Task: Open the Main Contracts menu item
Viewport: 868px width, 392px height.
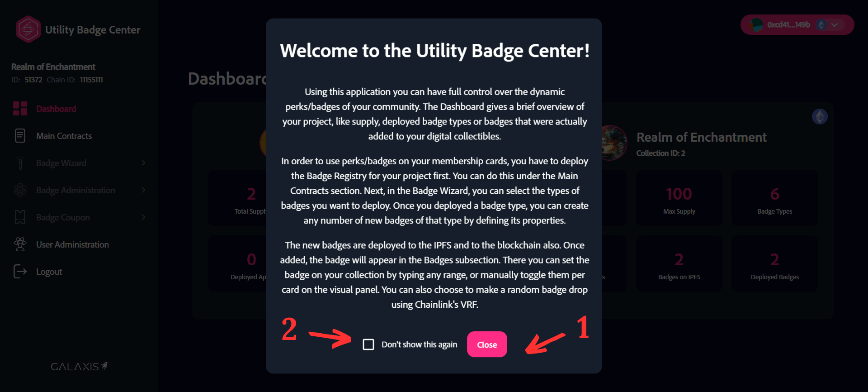Action: [64, 136]
